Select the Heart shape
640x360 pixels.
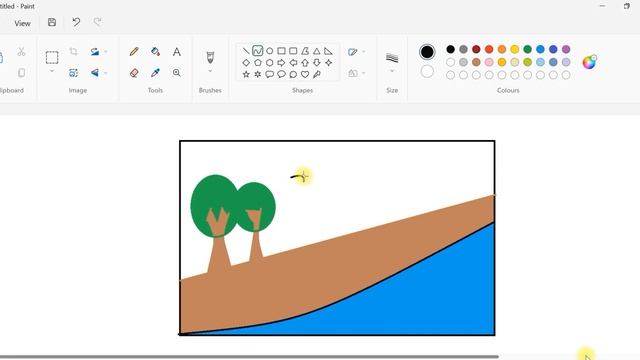click(x=305, y=74)
